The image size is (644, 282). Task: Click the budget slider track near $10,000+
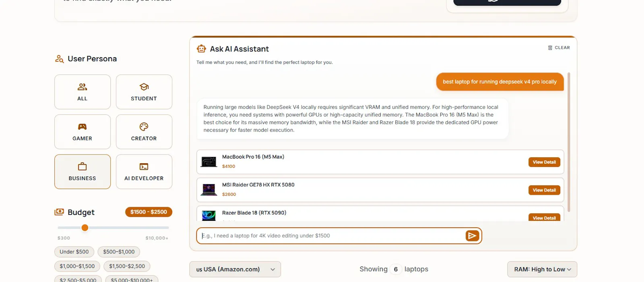[x=165, y=228]
